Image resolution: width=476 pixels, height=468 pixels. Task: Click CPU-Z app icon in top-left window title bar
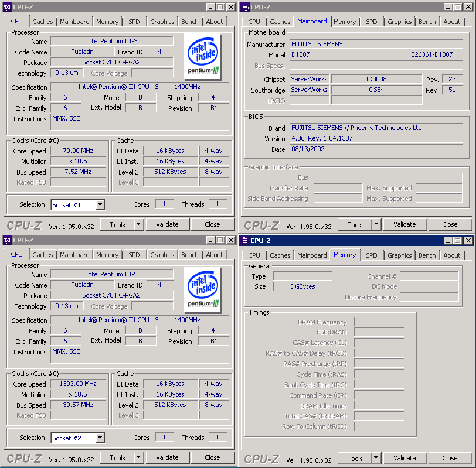[x=8, y=6]
